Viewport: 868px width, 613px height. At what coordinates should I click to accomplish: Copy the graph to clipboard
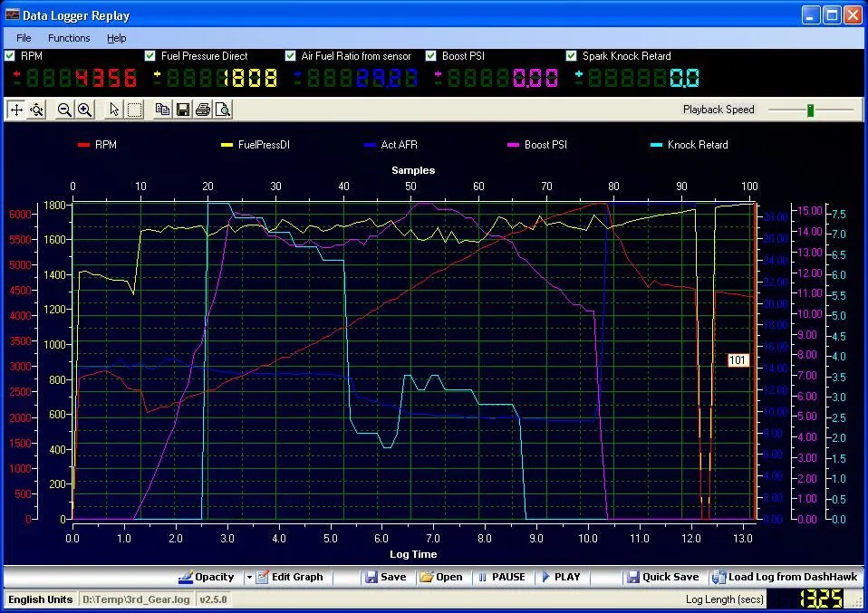click(x=162, y=110)
